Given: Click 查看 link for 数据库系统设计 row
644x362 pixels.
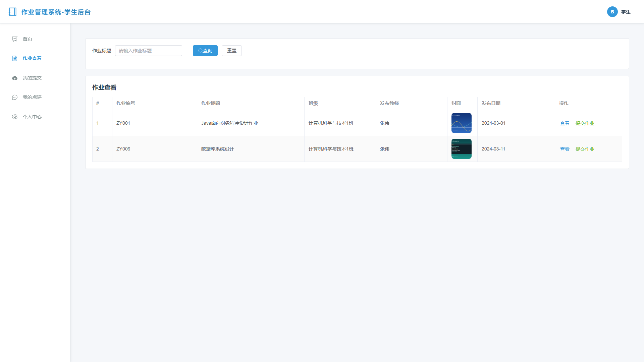Looking at the screenshot, I should pos(565,149).
